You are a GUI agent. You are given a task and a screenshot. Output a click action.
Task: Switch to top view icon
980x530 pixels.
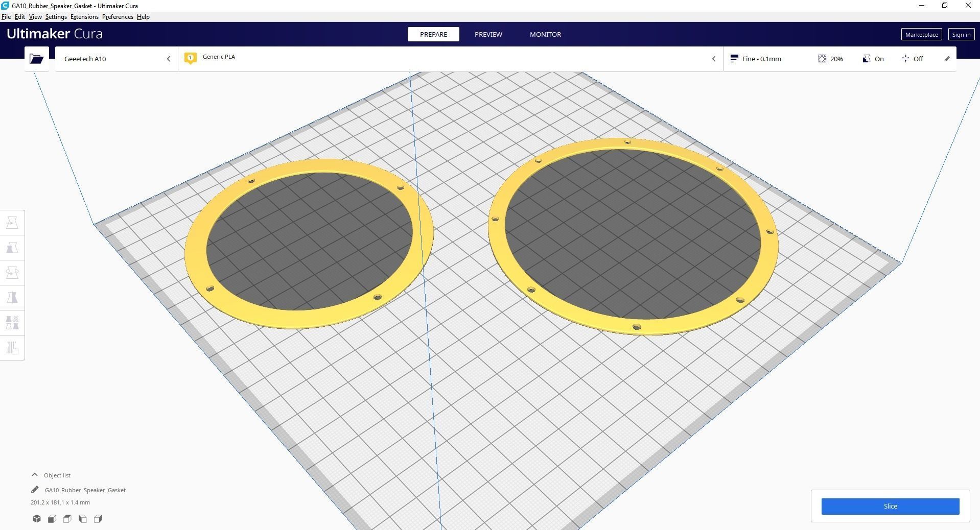coord(67,519)
